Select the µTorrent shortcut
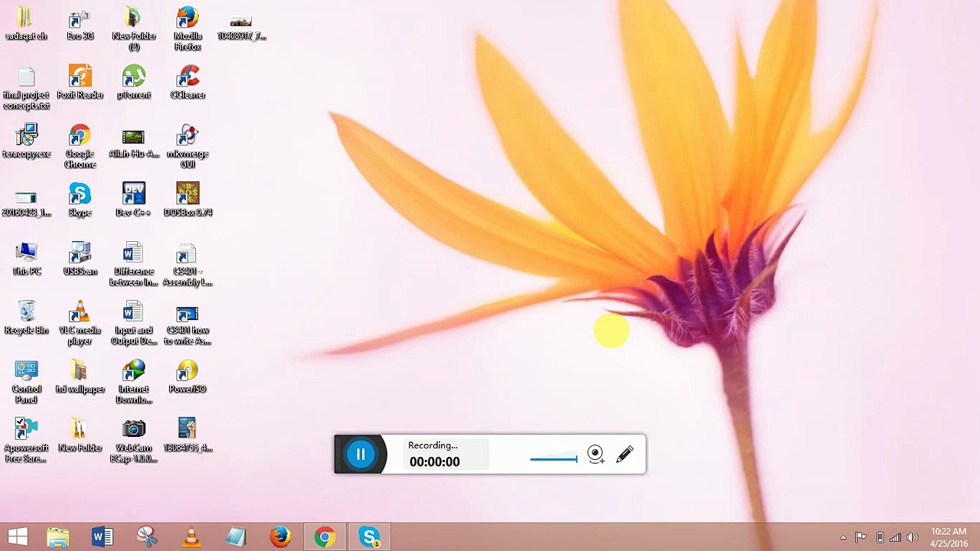 pos(133,83)
